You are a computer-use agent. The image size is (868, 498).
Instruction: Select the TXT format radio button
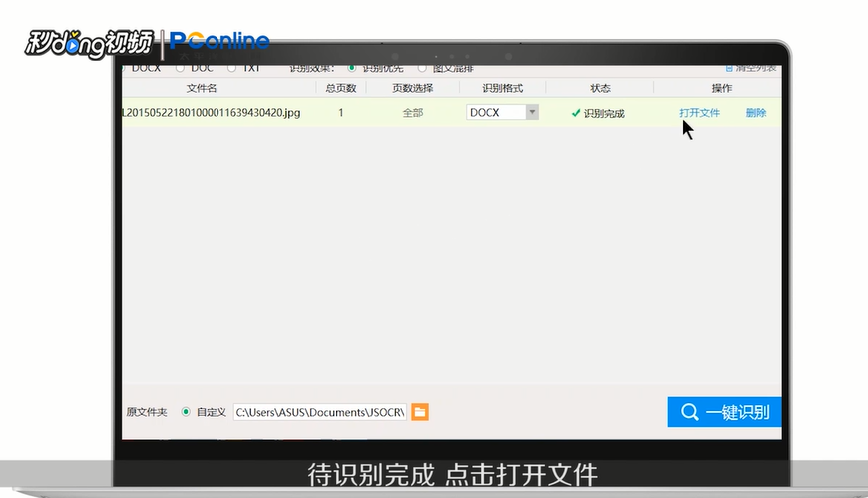click(231, 69)
